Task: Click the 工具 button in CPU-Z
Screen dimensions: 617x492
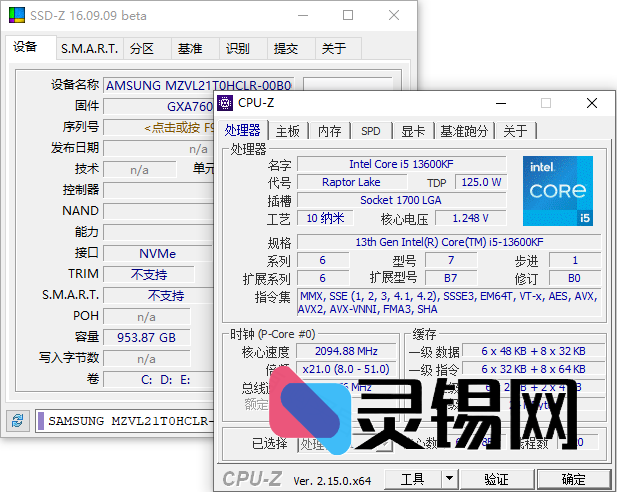Action: [x=412, y=479]
